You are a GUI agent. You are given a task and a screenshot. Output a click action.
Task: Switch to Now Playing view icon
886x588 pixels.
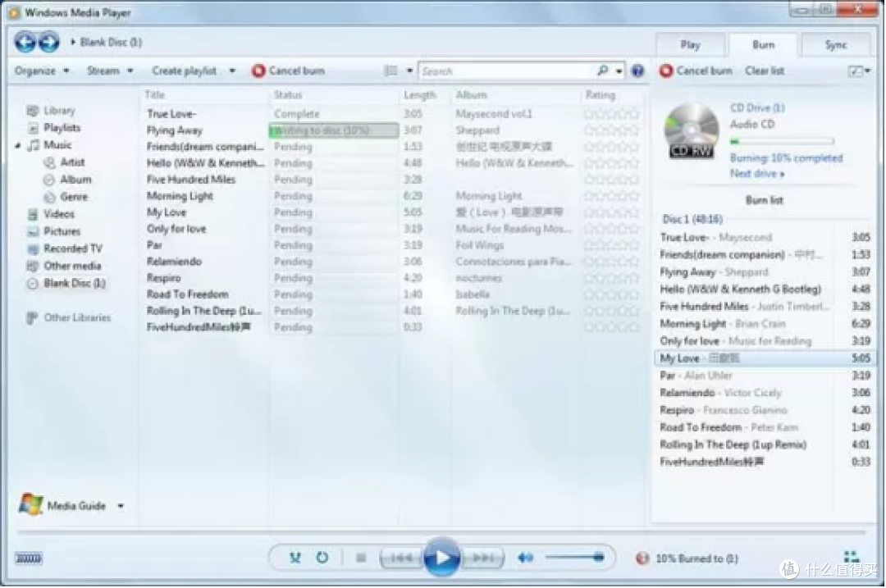click(x=852, y=558)
